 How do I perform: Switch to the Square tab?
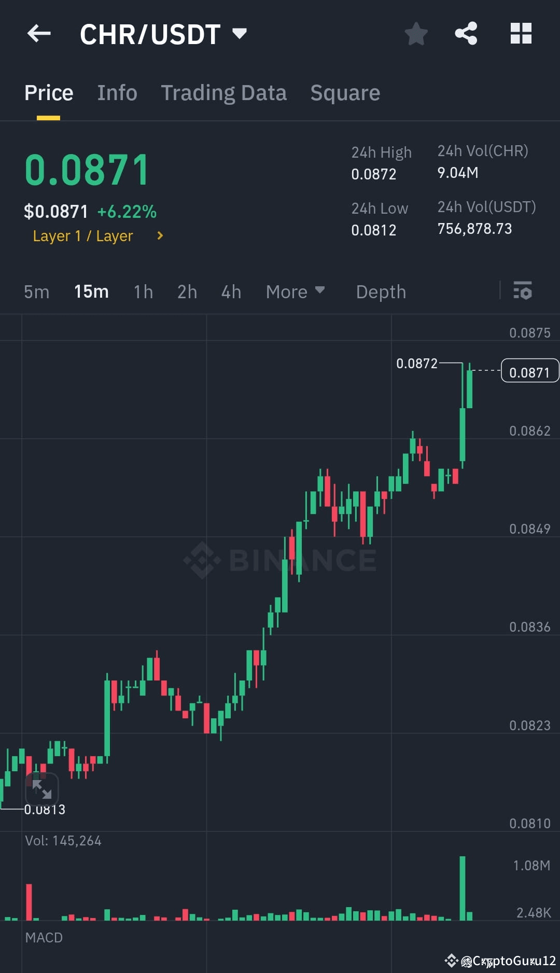pyautogui.click(x=345, y=92)
